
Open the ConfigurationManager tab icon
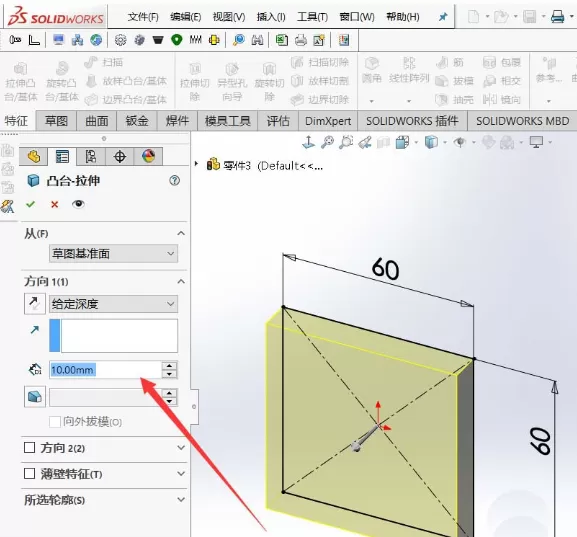(x=91, y=156)
